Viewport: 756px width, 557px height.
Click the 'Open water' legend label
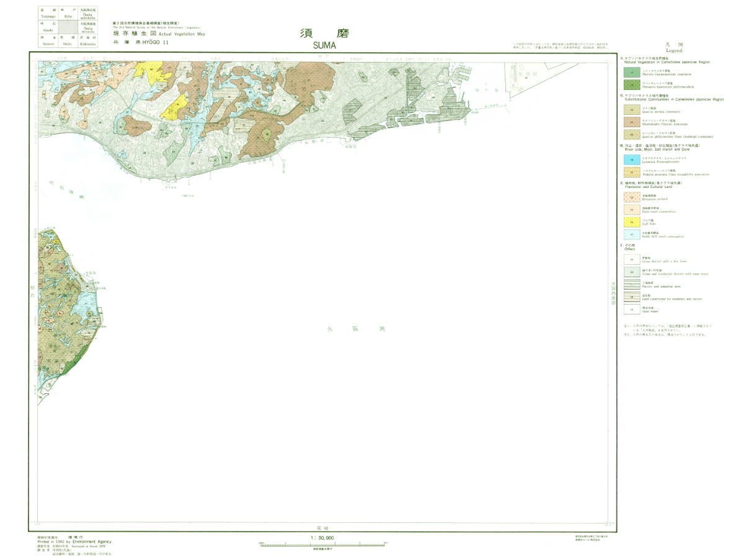point(649,311)
